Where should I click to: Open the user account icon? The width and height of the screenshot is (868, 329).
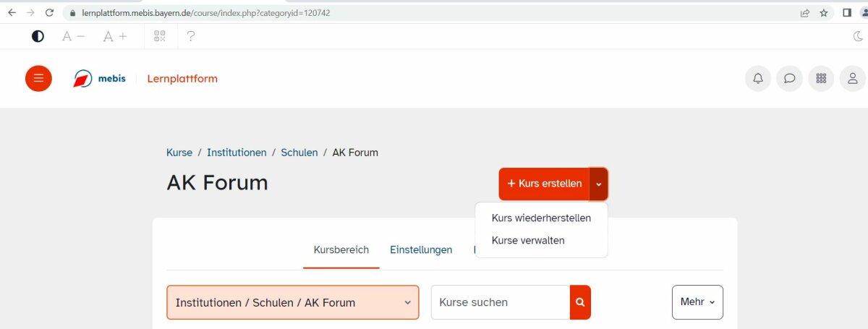pyautogui.click(x=853, y=78)
